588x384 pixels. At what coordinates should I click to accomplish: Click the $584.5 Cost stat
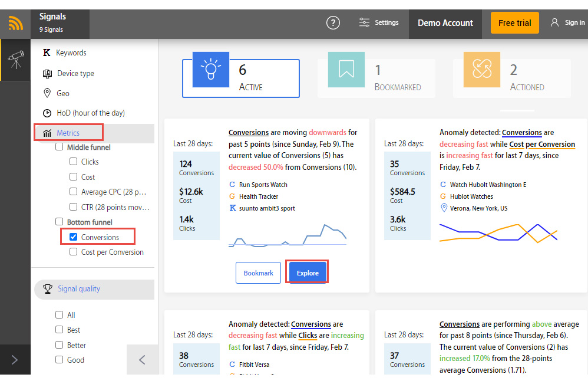pos(402,196)
